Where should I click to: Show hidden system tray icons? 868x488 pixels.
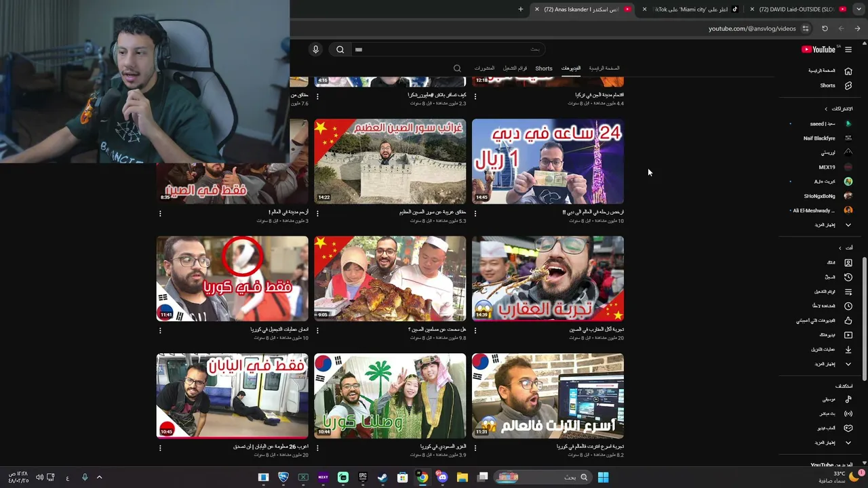click(x=99, y=477)
